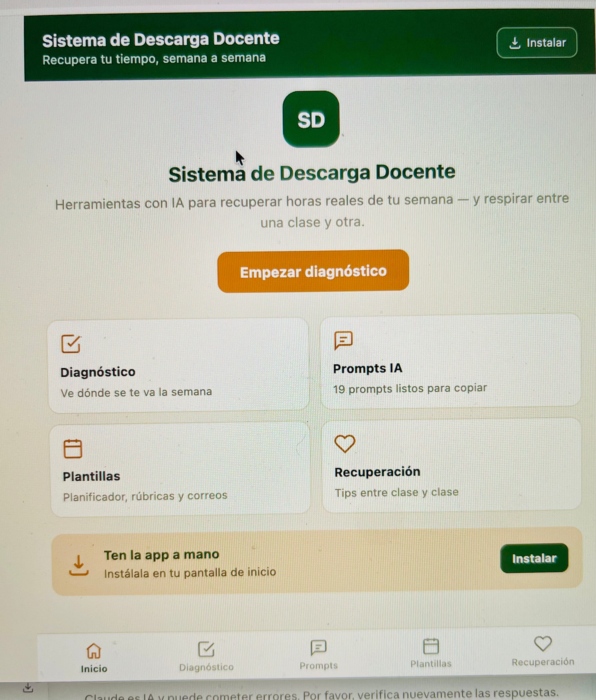
Task: Click the Herramientas con IA description paragraph
Action: tap(312, 211)
